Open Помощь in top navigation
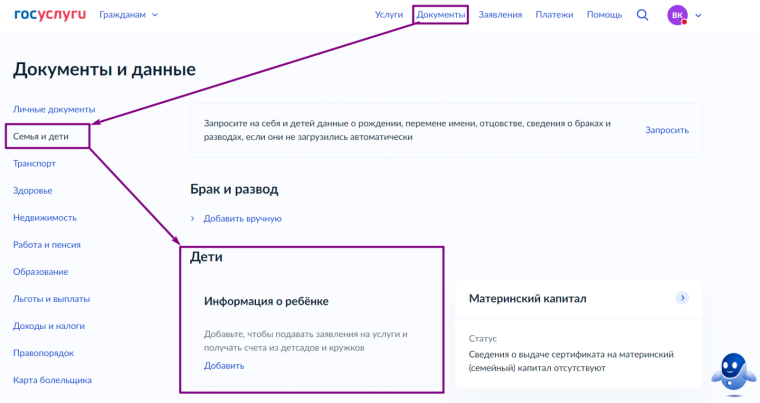The image size is (760, 403). (x=604, y=15)
